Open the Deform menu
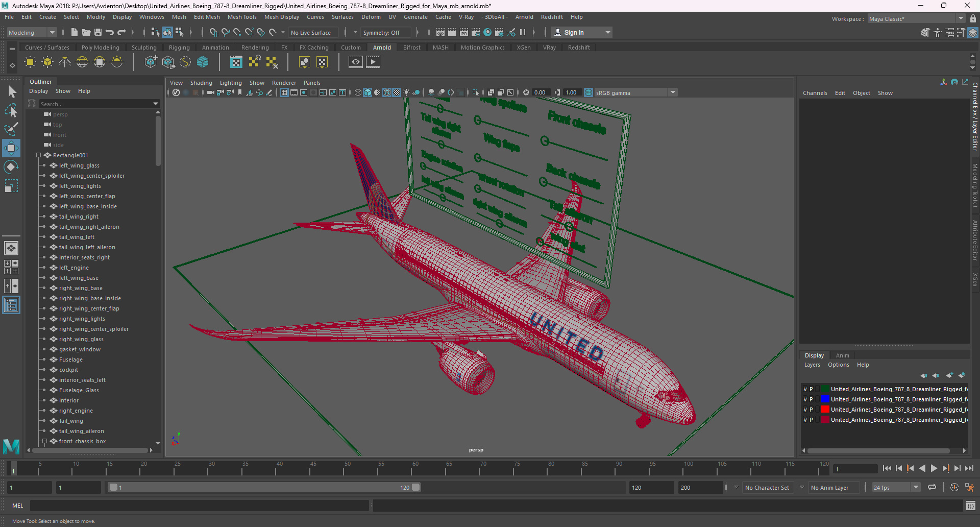This screenshot has width=980, height=527. (371, 17)
